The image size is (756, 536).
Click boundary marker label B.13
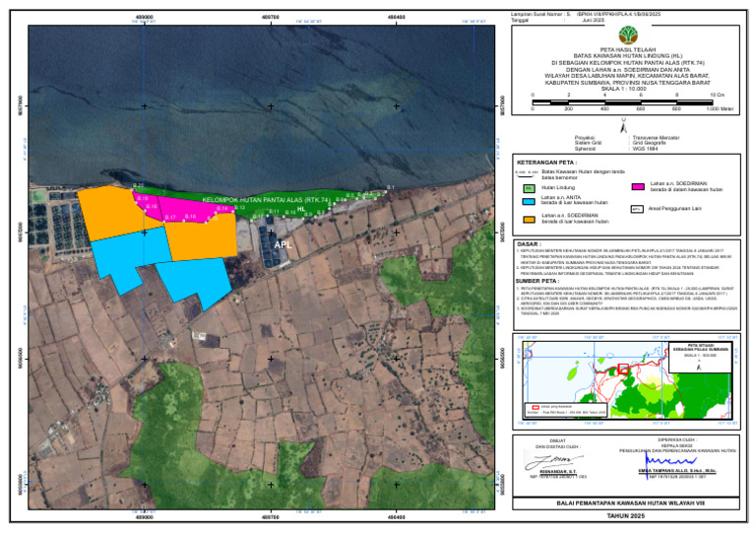coord(239,208)
